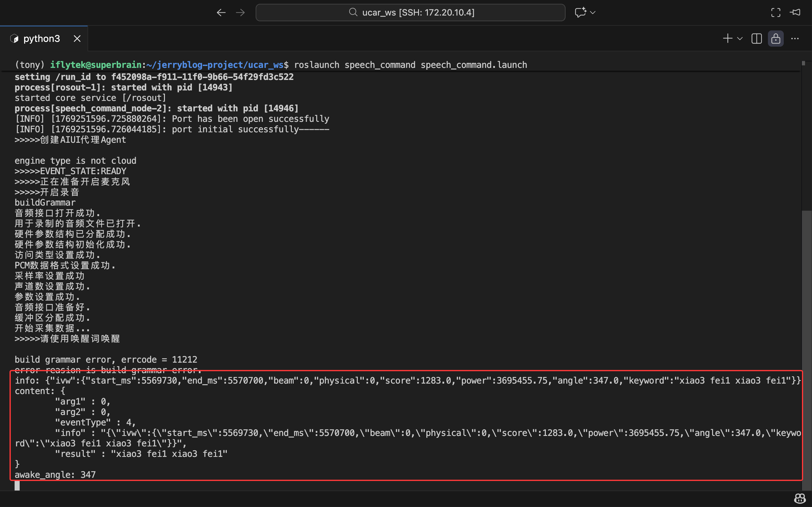Open the more actions ellipsis menu

coord(795,39)
